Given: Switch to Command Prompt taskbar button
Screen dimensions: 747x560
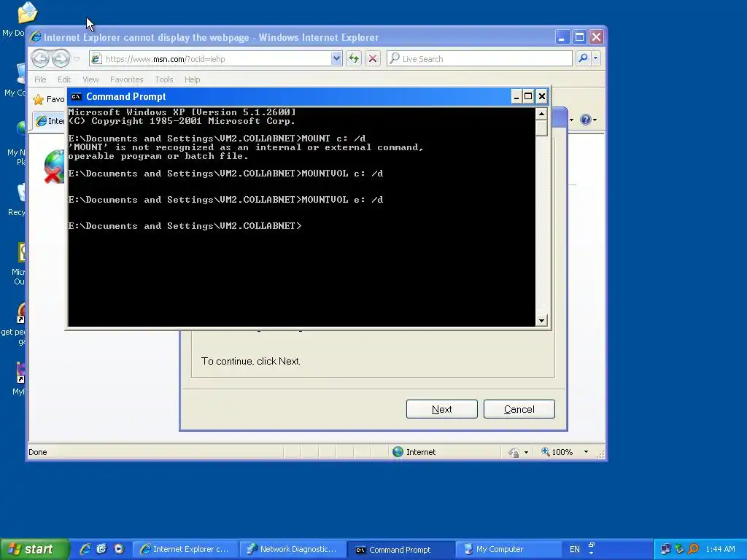Looking at the screenshot, I should click(x=400, y=550).
